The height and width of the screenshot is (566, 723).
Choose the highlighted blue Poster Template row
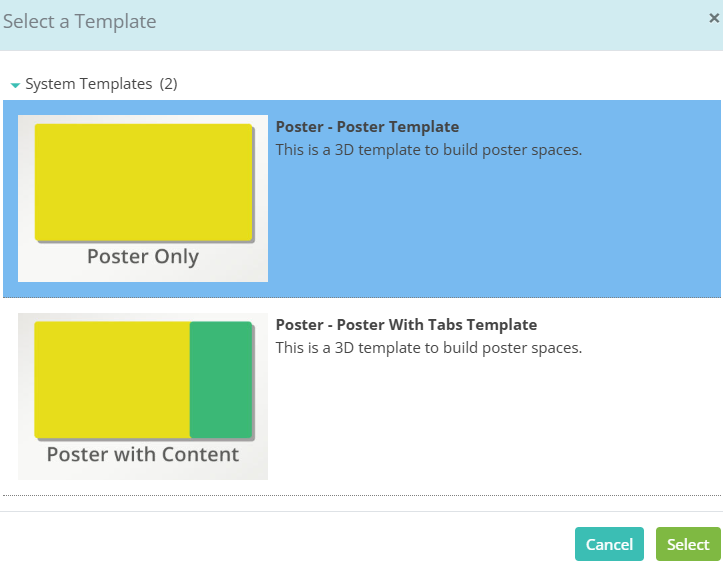(362, 199)
